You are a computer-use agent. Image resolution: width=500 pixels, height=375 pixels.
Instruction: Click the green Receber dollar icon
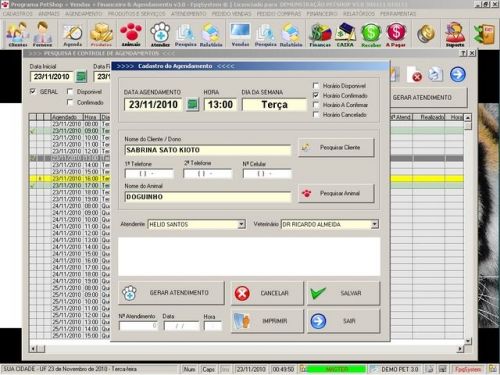[x=371, y=34]
